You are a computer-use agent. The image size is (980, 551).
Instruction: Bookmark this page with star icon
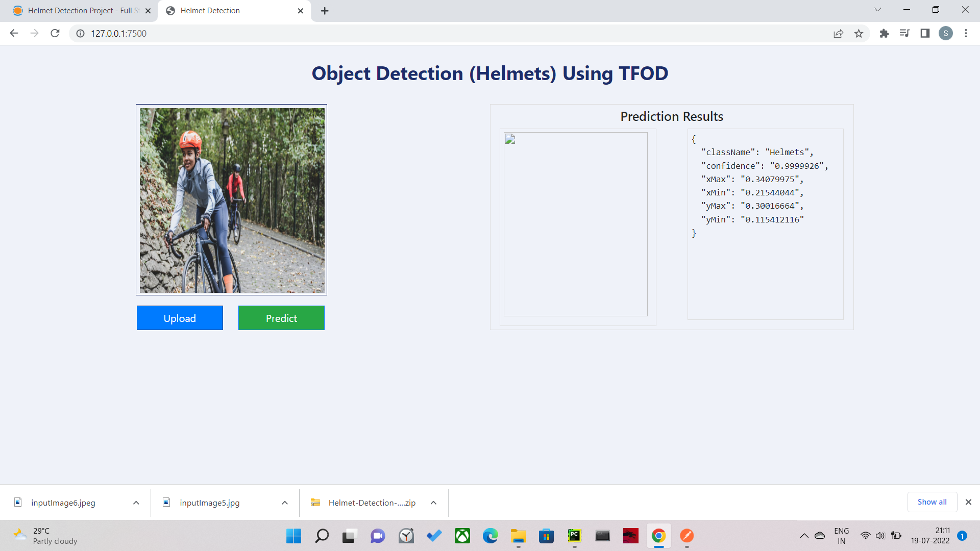click(859, 33)
